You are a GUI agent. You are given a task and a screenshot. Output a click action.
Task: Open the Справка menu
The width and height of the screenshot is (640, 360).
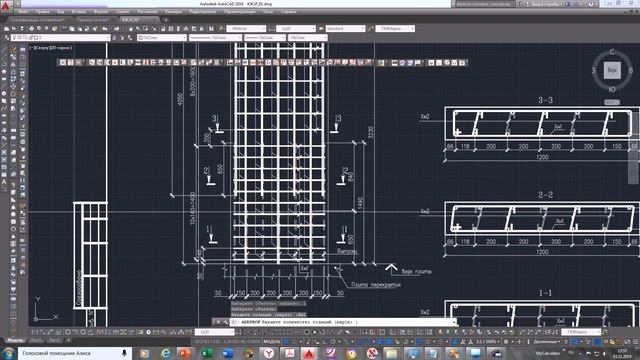coord(289,12)
